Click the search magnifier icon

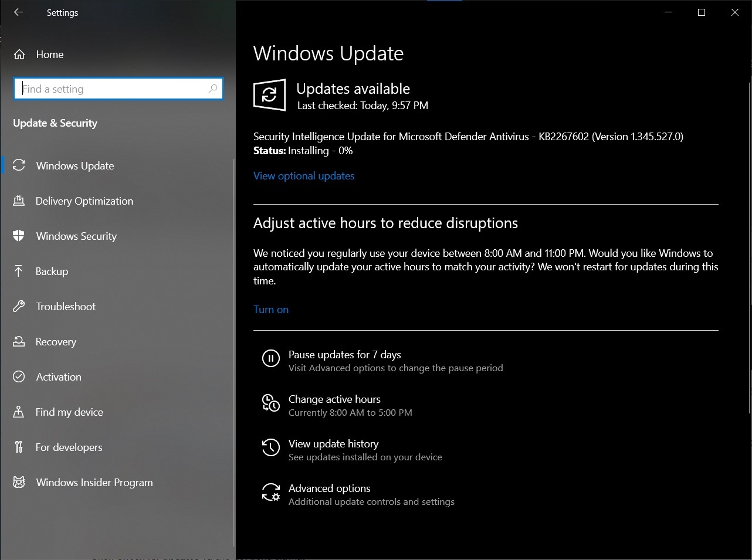click(212, 89)
